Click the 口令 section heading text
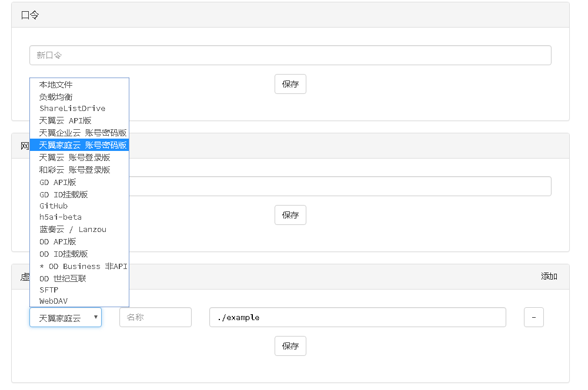Viewport: 588px width, 390px height. coord(30,15)
